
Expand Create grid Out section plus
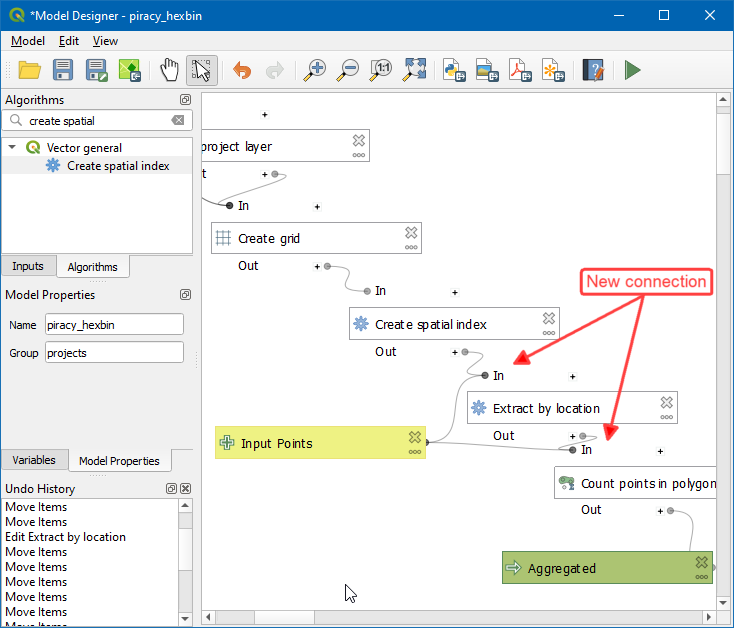317,266
